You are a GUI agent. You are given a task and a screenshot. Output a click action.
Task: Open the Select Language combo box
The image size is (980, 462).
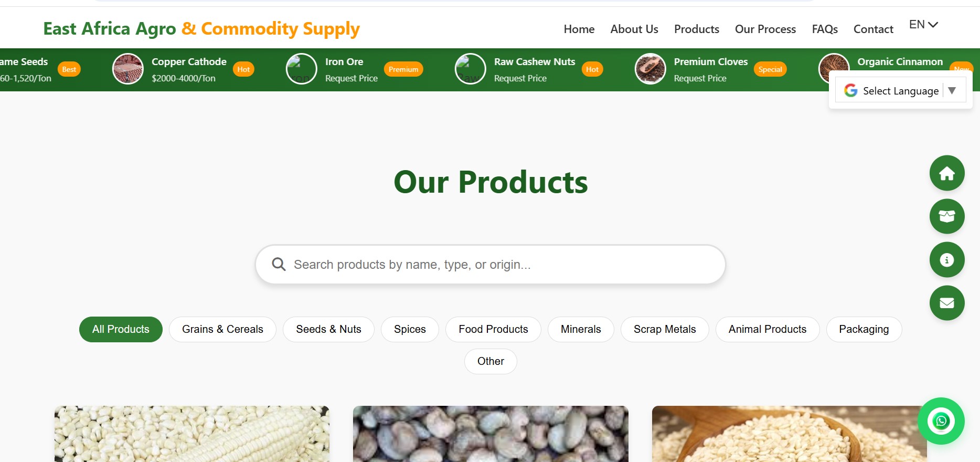point(900,90)
